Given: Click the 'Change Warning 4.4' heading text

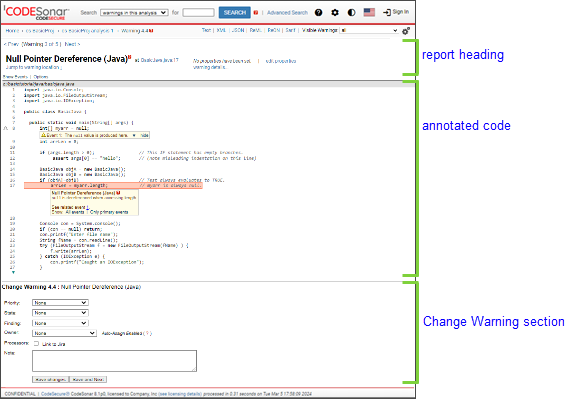Looking at the screenshot, I should click(30, 287).
